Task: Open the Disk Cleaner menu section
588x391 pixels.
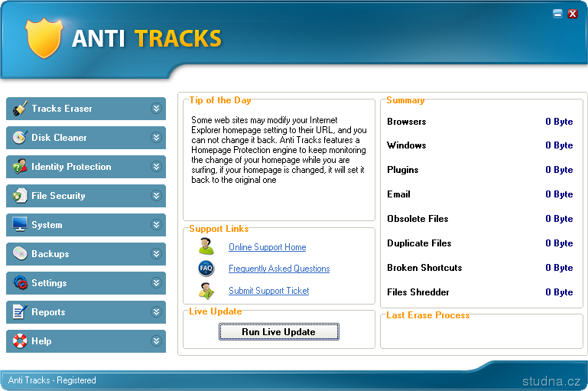Action: pyautogui.click(x=86, y=137)
